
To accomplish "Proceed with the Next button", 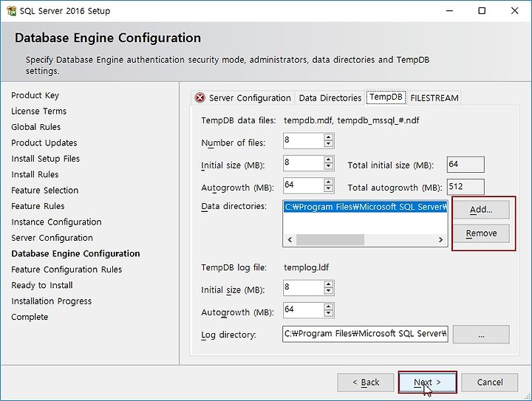I will 427,383.
